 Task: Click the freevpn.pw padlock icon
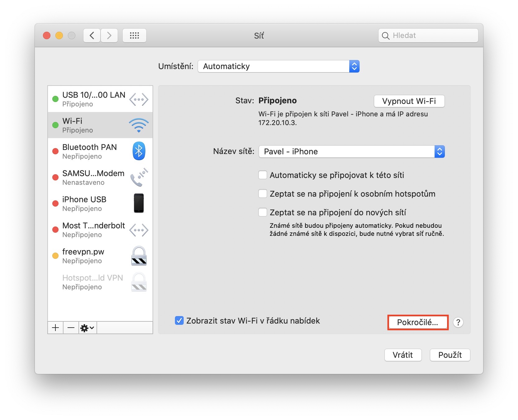click(x=139, y=256)
